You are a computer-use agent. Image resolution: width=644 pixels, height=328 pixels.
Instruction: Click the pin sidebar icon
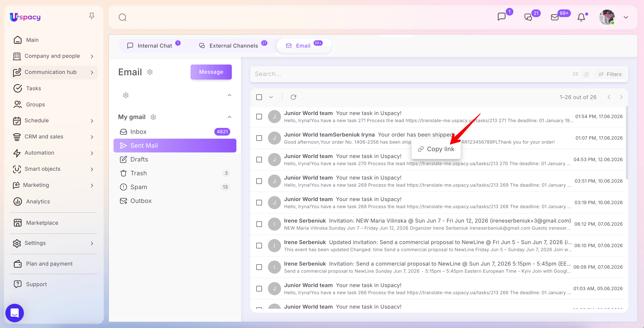[x=92, y=16]
